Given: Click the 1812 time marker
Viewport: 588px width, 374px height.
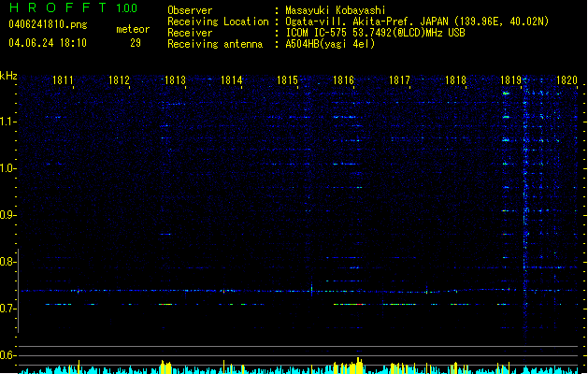Looking at the screenshot, I should point(119,80).
